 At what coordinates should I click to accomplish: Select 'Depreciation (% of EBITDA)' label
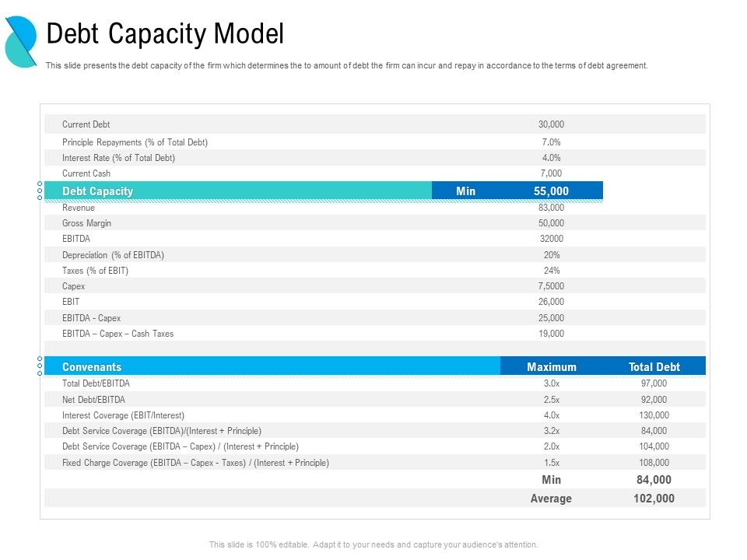tap(113, 255)
